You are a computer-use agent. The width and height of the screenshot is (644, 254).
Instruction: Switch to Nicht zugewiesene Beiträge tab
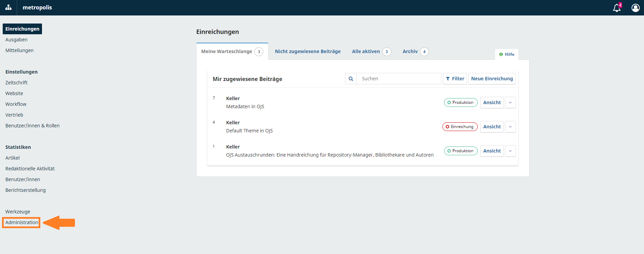tap(307, 51)
